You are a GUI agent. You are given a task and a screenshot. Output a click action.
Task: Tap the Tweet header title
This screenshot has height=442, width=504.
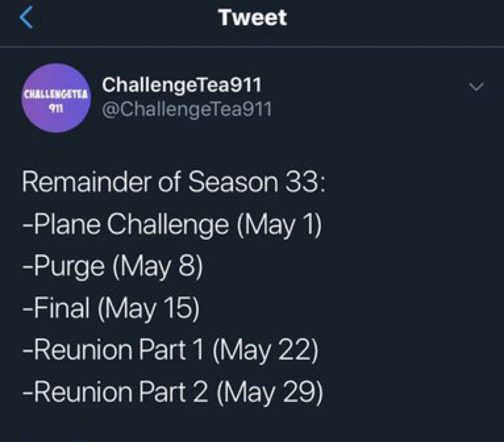pos(252,17)
